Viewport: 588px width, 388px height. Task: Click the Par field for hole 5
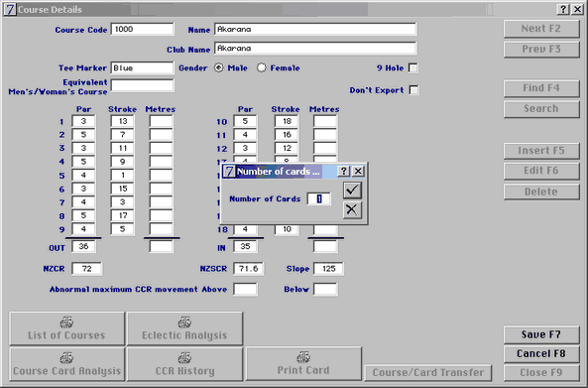coord(83,176)
